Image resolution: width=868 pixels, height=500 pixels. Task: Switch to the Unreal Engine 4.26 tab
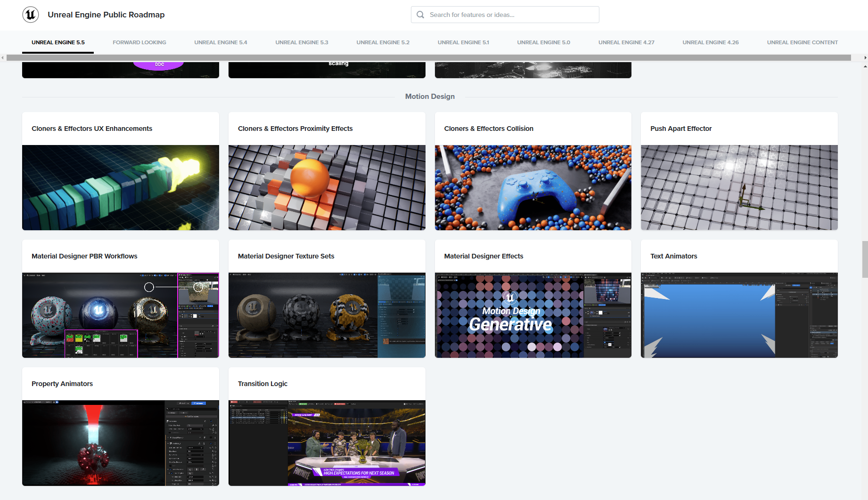711,42
